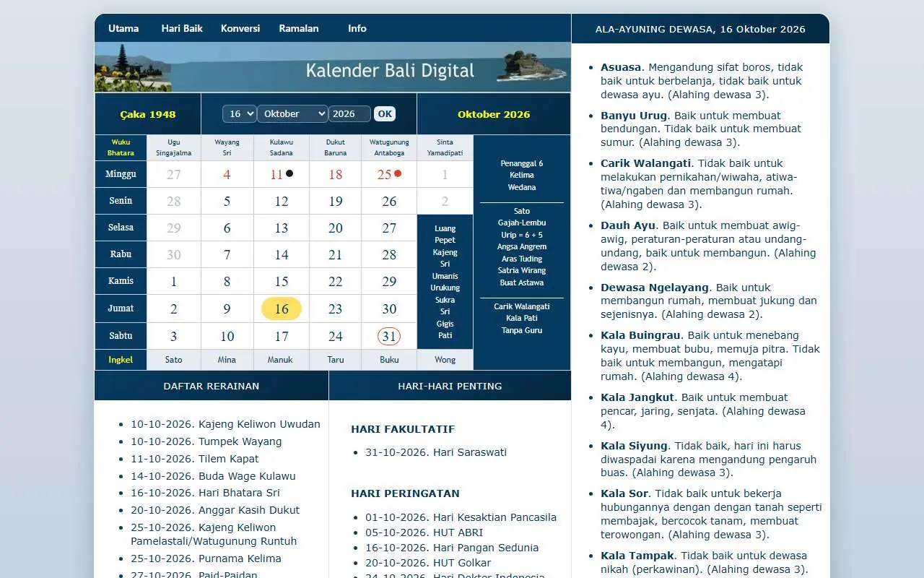Click the Hari Pangan Sedunia entry

click(x=452, y=548)
